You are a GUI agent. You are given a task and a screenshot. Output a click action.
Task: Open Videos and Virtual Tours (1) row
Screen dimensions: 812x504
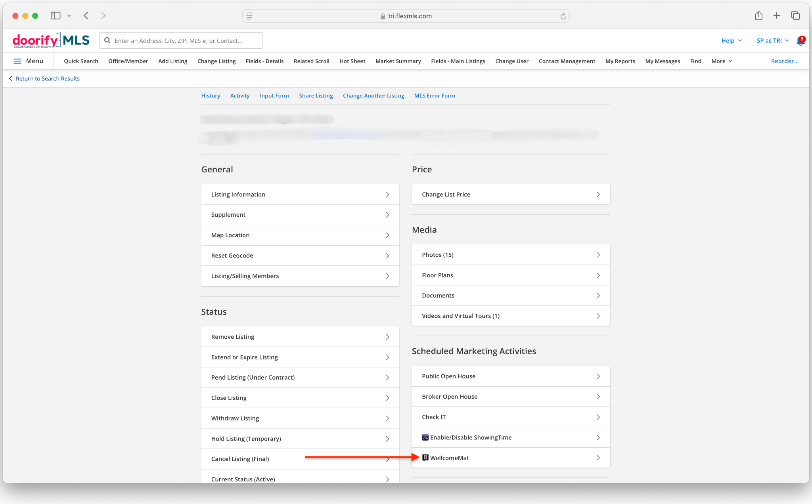click(511, 316)
